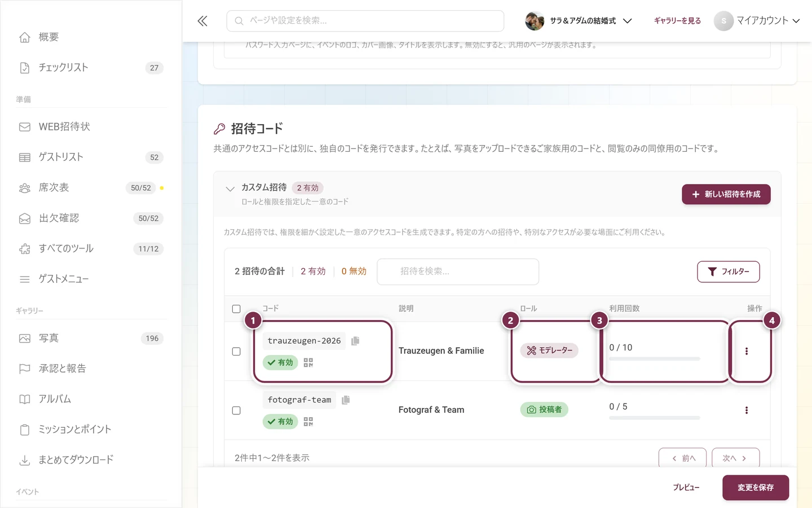
Task: Check the trauzeugen-2026 row checkbox
Action: pyautogui.click(x=236, y=351)
